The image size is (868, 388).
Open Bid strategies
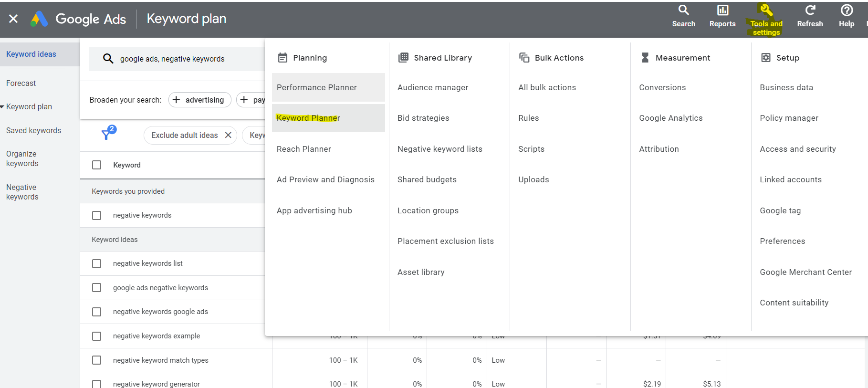coord(423,118)
